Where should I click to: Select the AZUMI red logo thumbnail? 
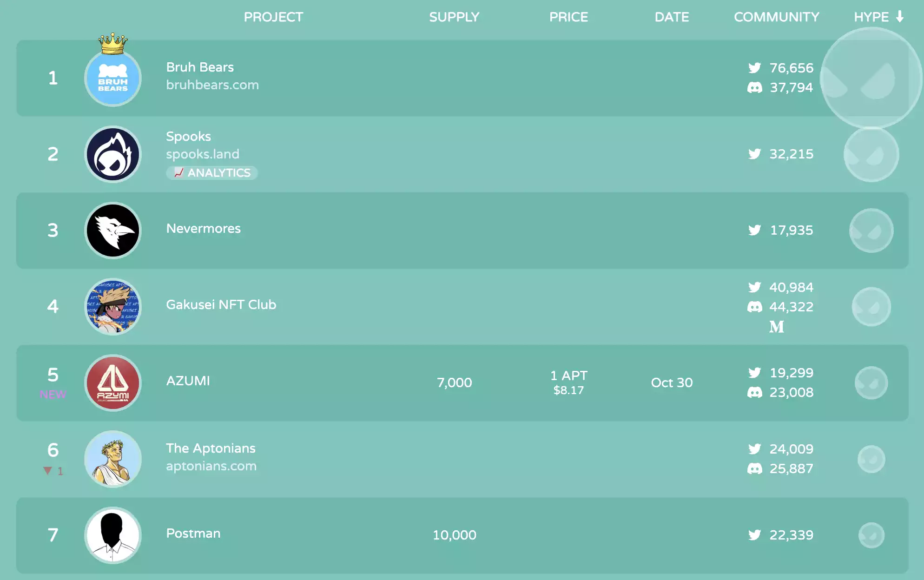(x=113, y=383)
